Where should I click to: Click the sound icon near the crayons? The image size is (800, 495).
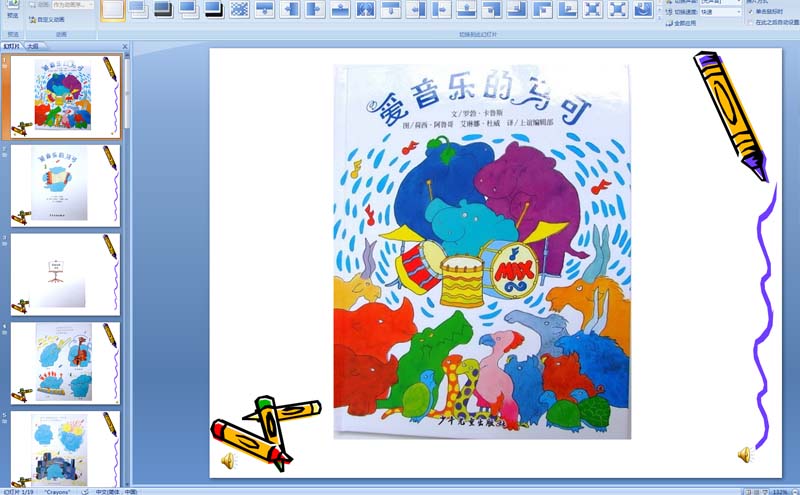pos(228,461)
